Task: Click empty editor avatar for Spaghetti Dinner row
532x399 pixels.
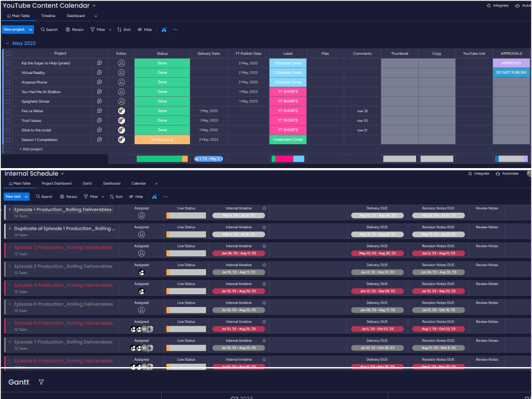Action: click(121, 101)
